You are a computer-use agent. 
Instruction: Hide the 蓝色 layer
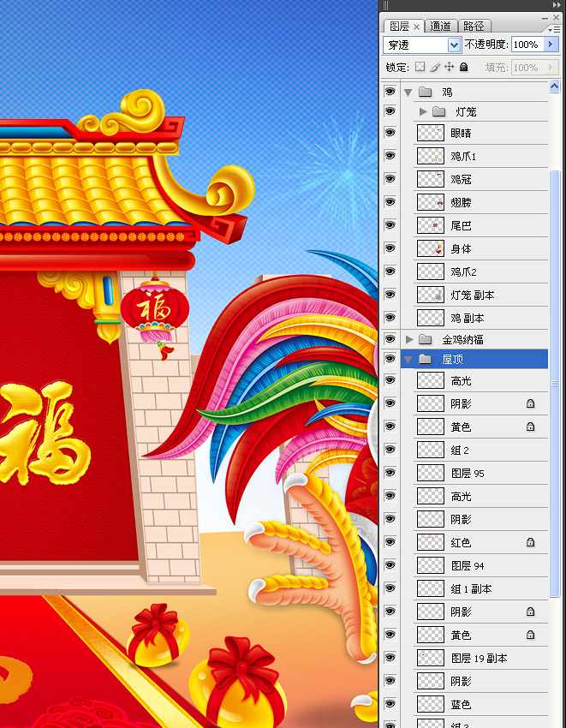(390, 704)
